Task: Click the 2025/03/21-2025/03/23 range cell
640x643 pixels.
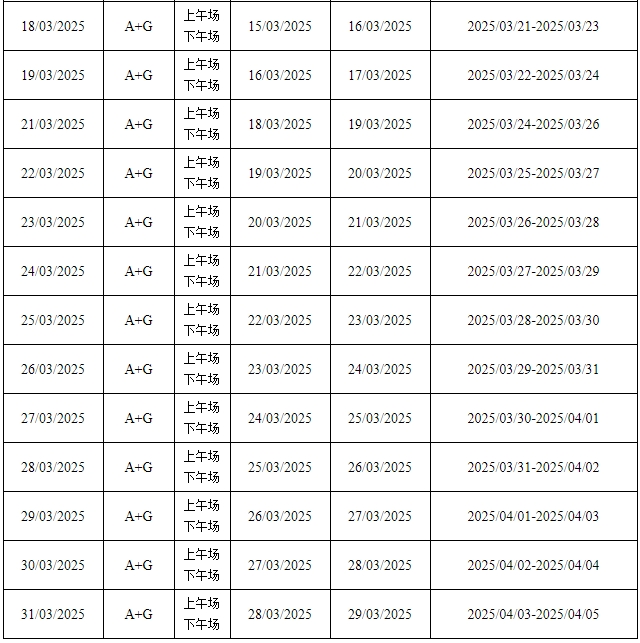Action: coord(533,26)
